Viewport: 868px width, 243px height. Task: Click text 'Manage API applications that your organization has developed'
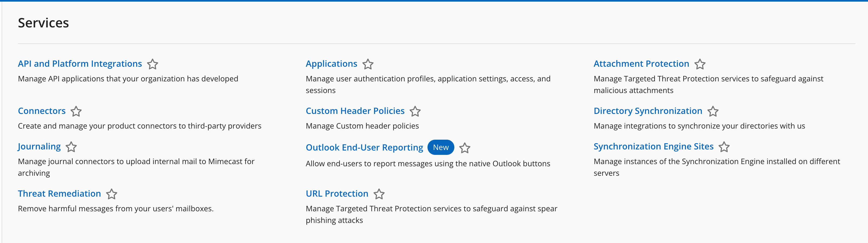click(x=128, y=79)
